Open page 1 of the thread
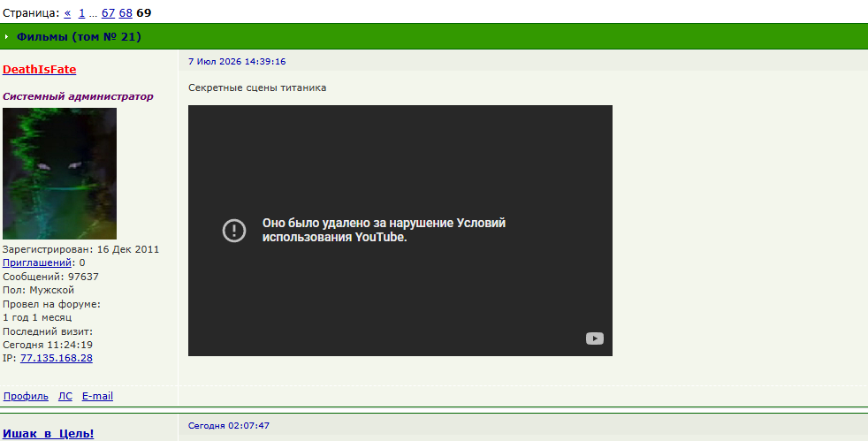 click(81, 12)
